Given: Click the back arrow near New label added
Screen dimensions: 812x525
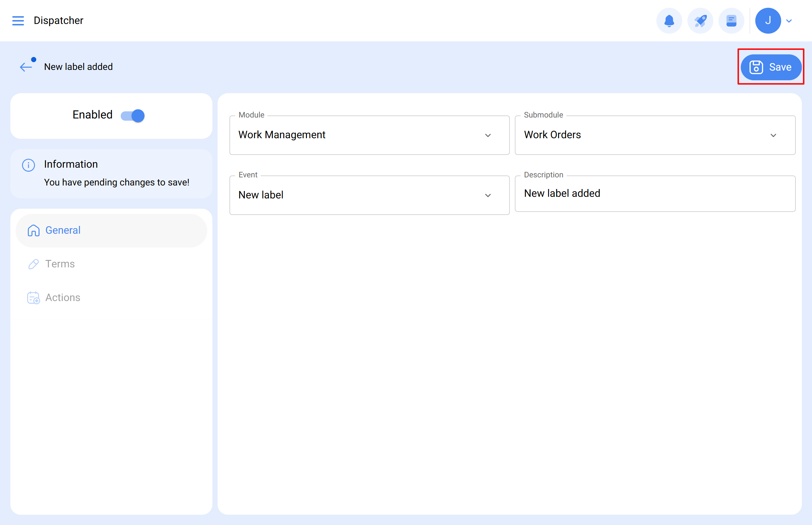Looking at the screenshot, I should [x=26, y=66].
